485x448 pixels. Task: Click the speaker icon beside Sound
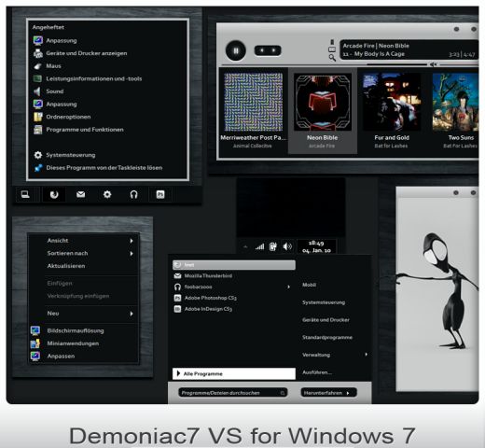tap(37, 91)
